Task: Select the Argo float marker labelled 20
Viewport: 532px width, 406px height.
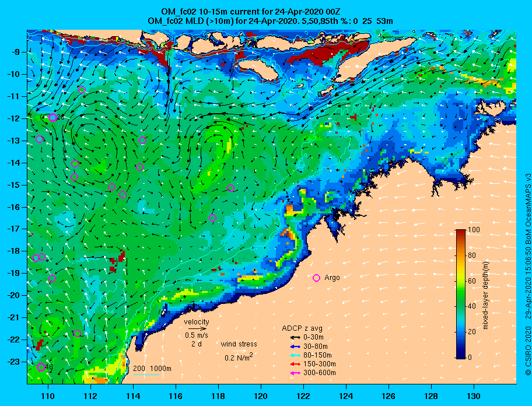Action: pyautogui.click(x=52, y=117)
